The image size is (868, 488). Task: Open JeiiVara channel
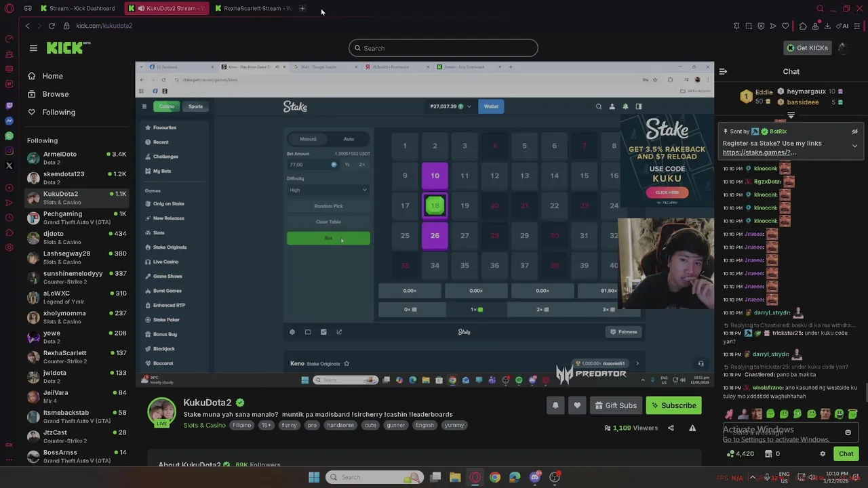[76, 396]
